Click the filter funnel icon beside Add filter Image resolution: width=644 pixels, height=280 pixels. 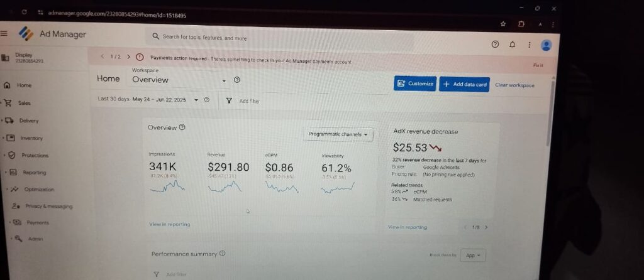pos(229,100)
